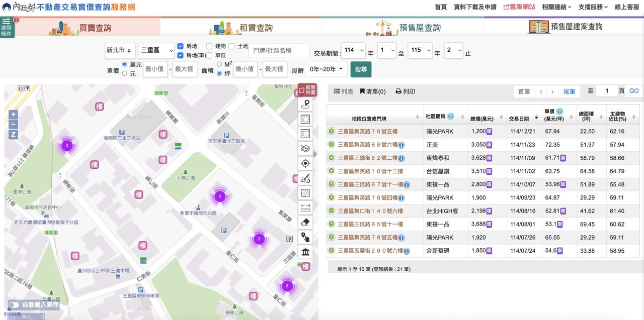
Task: Select the map layers tool
Action: [305, 149]
